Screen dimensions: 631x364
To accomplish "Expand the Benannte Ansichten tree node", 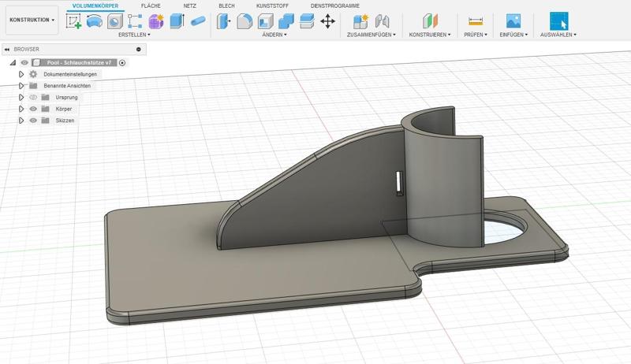I will (x=22, y=85).
